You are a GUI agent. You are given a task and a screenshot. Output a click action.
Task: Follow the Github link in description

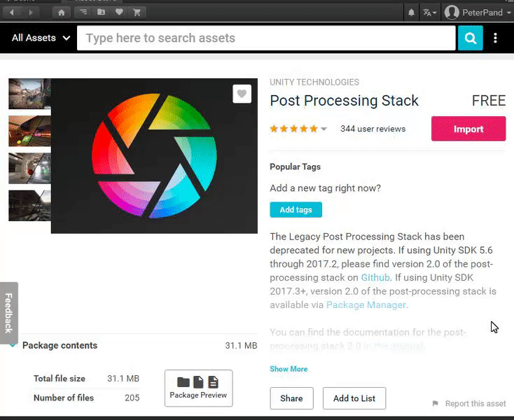[375, 277]
